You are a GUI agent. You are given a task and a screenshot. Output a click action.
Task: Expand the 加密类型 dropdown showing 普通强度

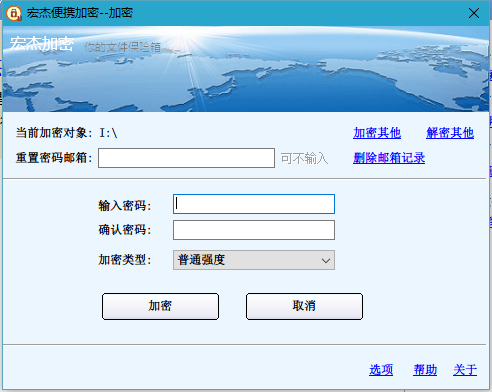click(254, 260)
